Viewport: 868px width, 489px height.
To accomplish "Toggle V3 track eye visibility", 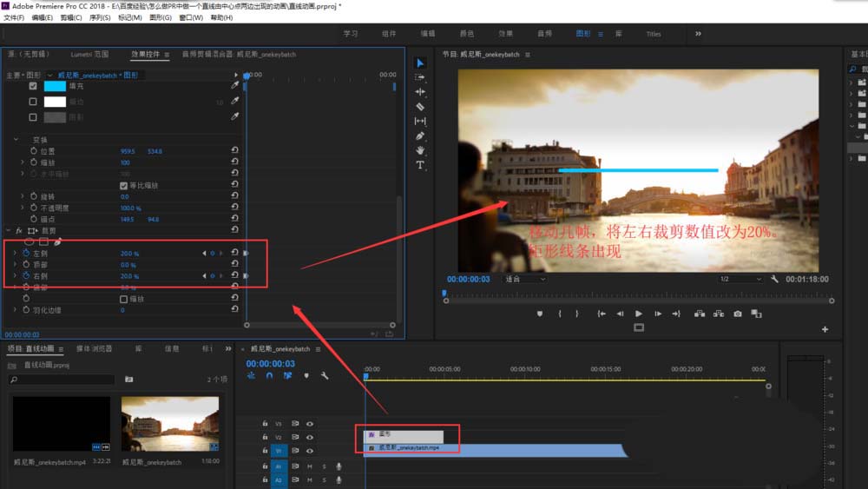I will click(x=310, y=424).
